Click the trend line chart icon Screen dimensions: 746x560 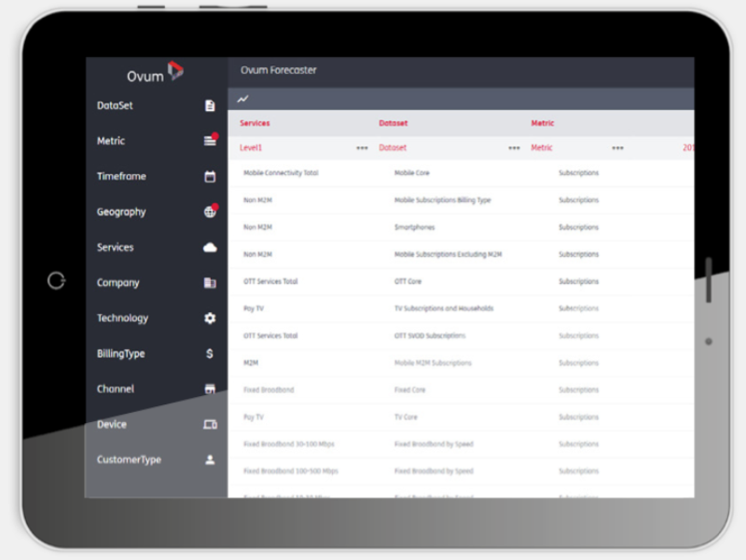[x=242, y=99]
